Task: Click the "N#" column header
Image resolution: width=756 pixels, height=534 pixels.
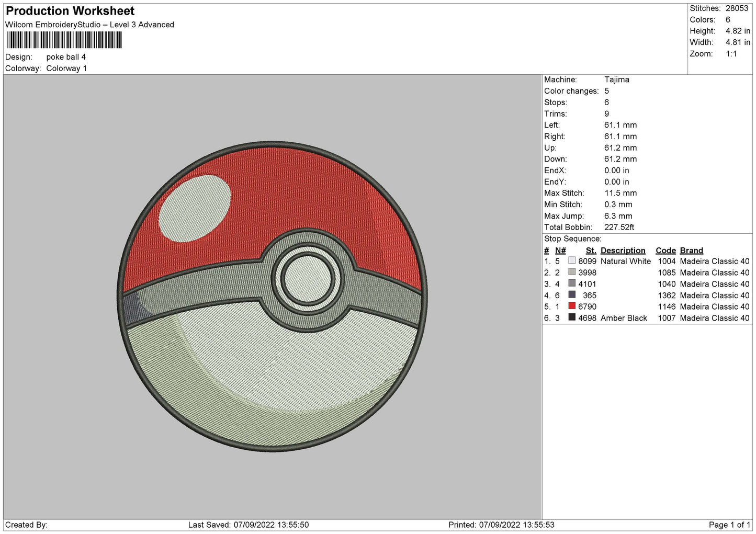Action: click(560, 251)
